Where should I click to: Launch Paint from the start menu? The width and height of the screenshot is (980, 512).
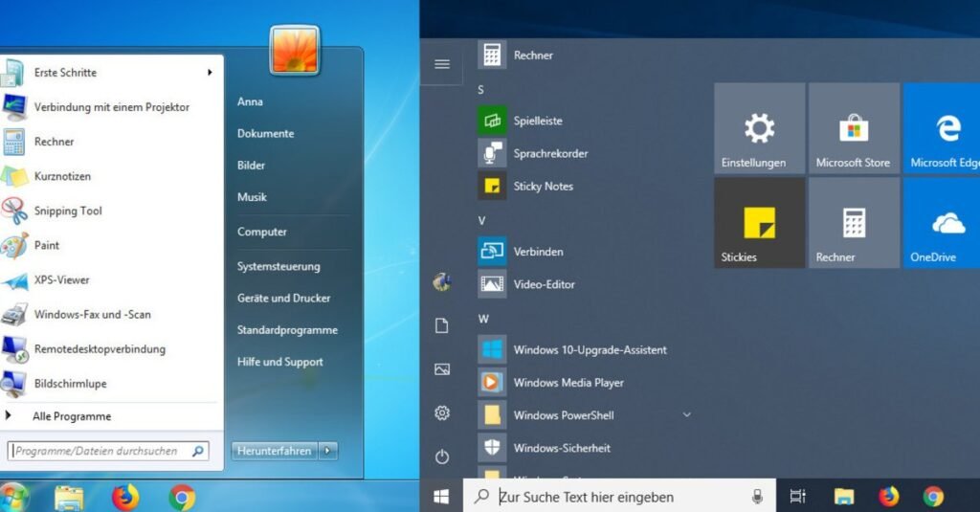click(46, 245)
